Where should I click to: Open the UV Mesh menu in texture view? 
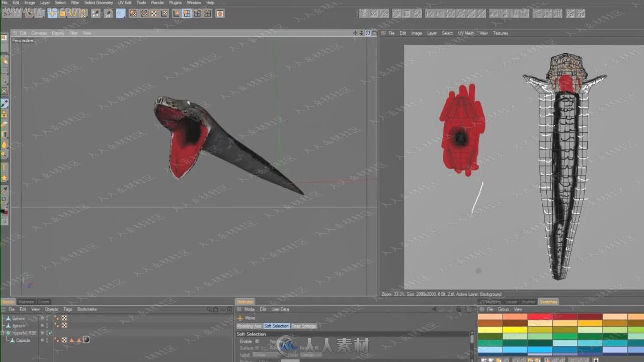466,33
